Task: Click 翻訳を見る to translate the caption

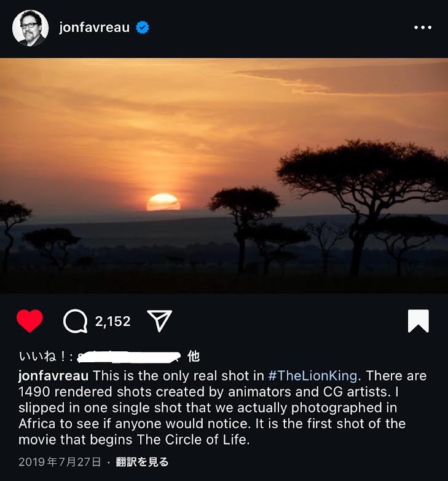Action: click(x=143, y=461)
